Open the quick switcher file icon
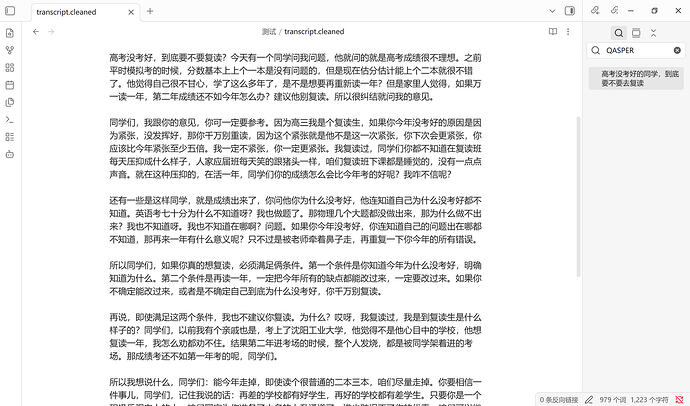Image resolution: width=690 pixels, height=406 pixels. (x=10, y=33)
